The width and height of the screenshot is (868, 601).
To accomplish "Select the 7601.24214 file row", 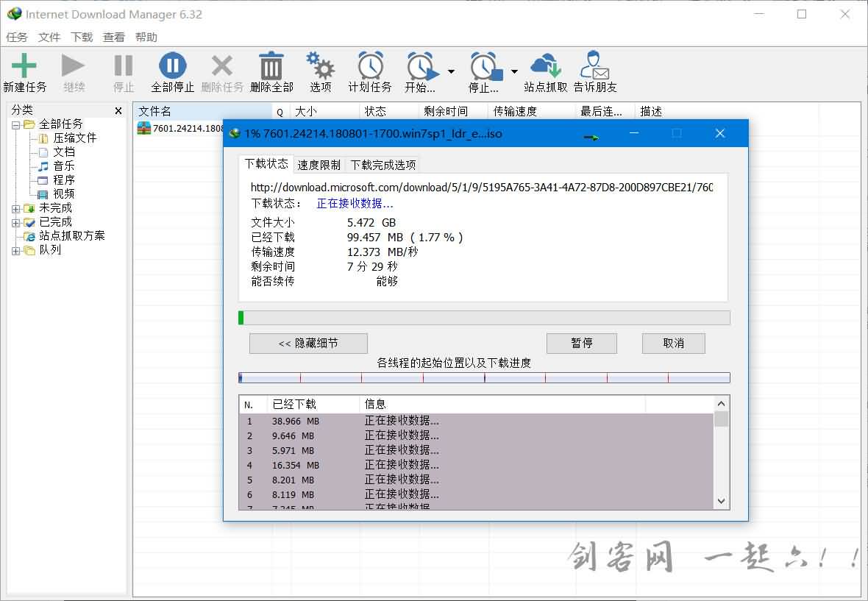I will 180,129.
